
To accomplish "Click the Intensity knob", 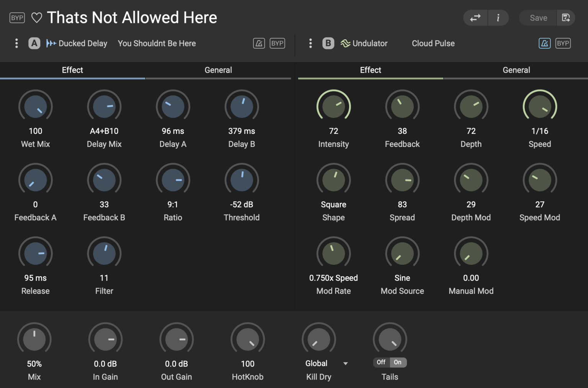I will [x=334, y=107].
